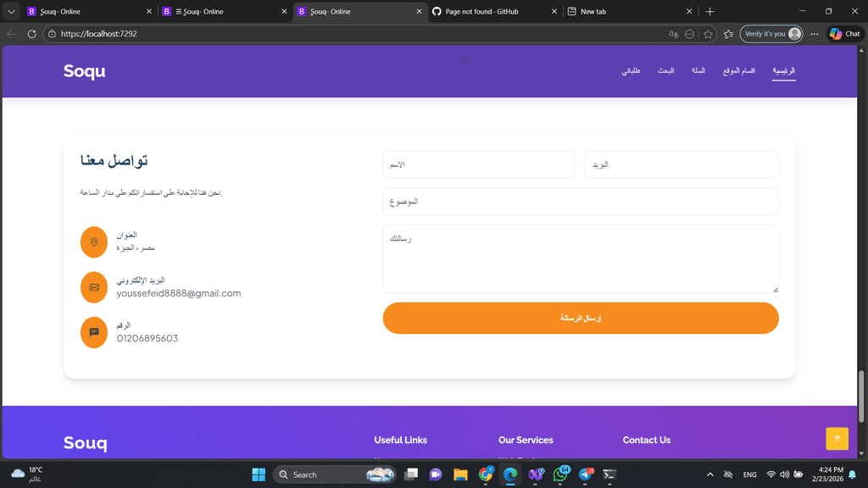Click the orange envelope email icon
Image resolution: width=868 pixels, height=488 pixels.
[93, 287]
